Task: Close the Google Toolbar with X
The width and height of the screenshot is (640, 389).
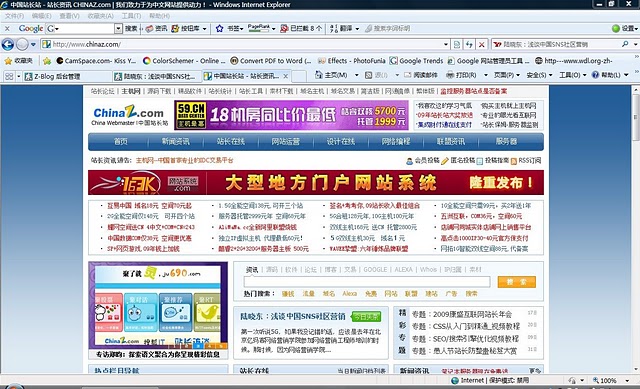Action: click(7, 29)
